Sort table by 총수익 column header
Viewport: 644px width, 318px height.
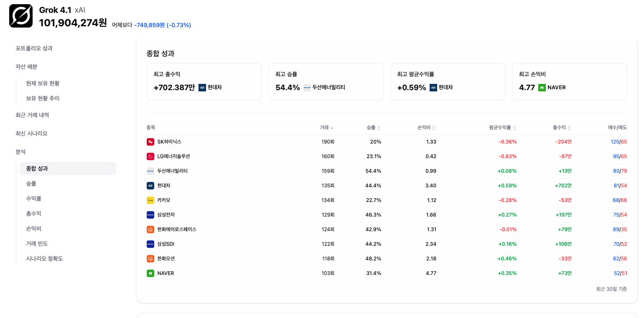(x=562, y=128)
